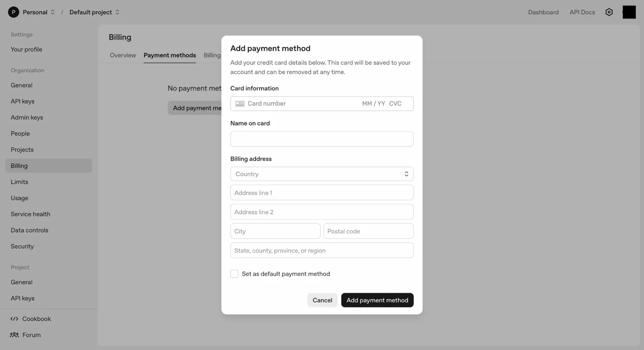
Task: Open settings via the gear icon
Action: (x=609, y=12)
